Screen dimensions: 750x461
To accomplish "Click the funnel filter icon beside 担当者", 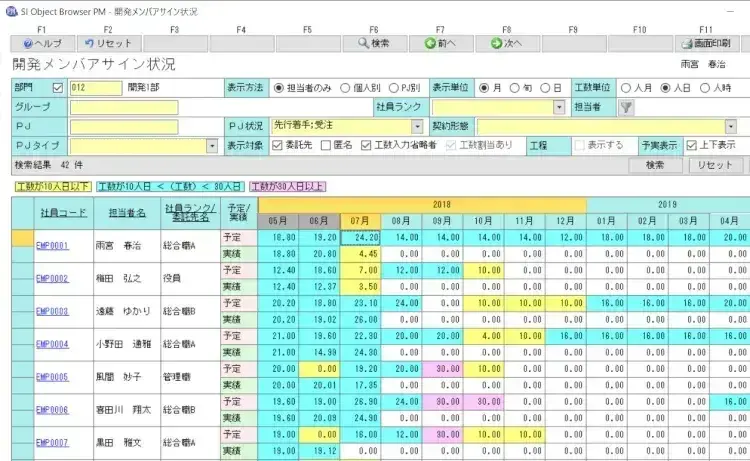I will (626, 107).
